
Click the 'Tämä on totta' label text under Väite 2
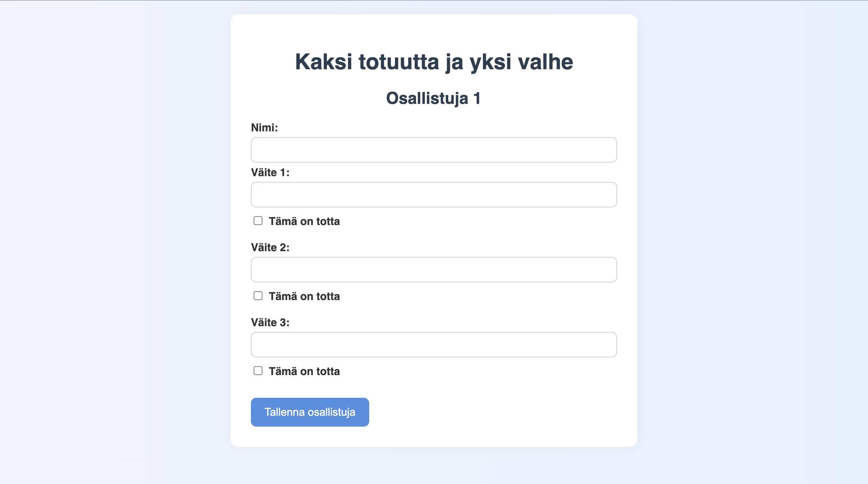(304, 296)
